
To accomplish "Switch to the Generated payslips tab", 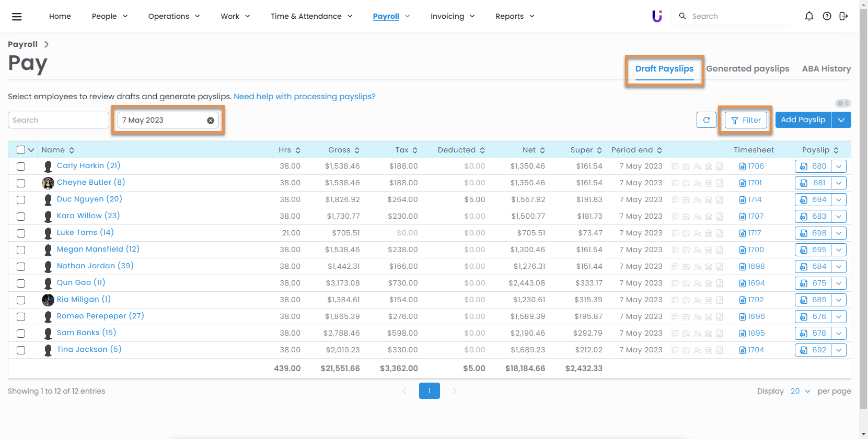I will coord(747,69).
